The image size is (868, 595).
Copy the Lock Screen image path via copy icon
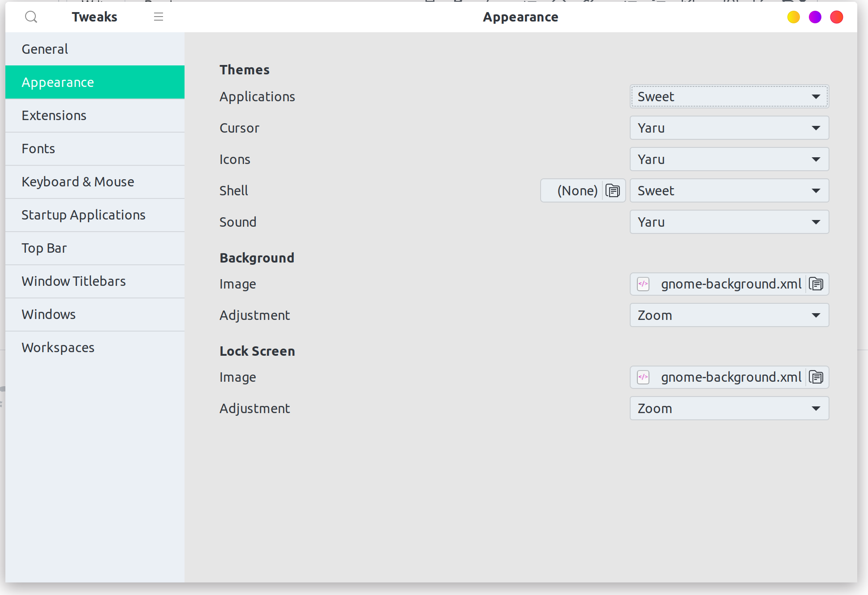[816, 377]
